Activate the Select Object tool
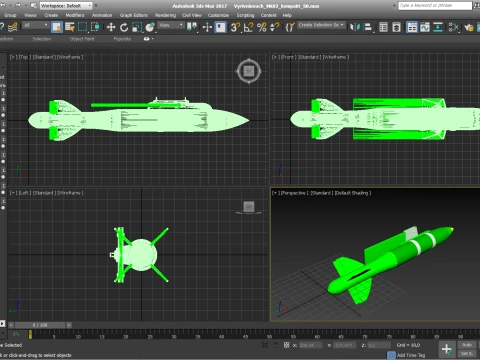480x360 pixels. (x=57, y=27)
